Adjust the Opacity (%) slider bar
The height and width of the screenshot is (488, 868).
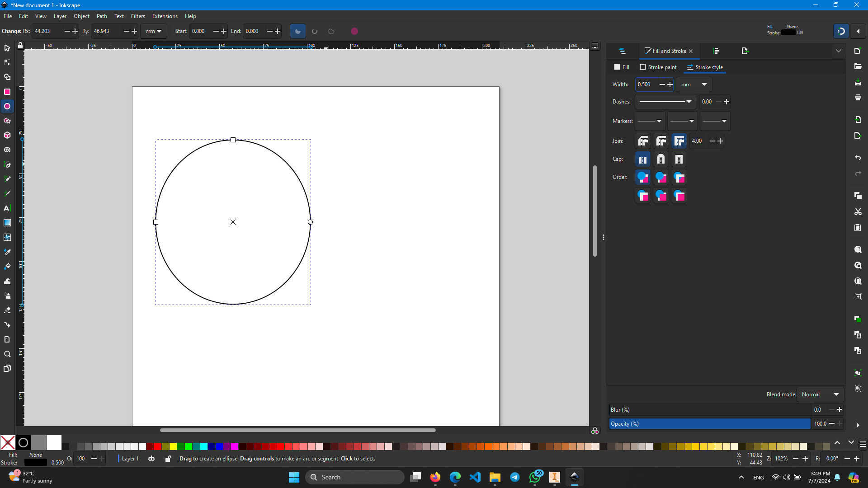tap(709, 424)
